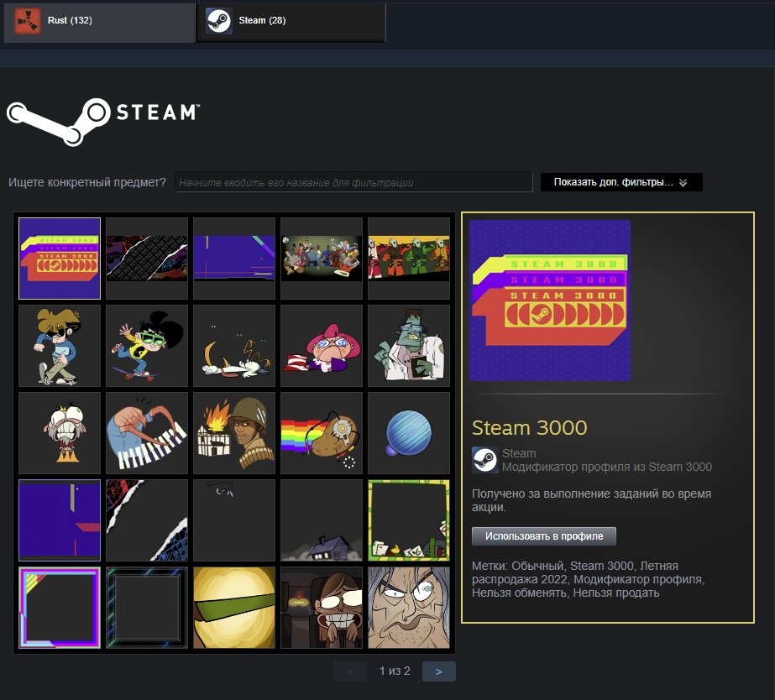Click the "Steam 3000" item title
The image size is (775, 700).
point(529,428)
